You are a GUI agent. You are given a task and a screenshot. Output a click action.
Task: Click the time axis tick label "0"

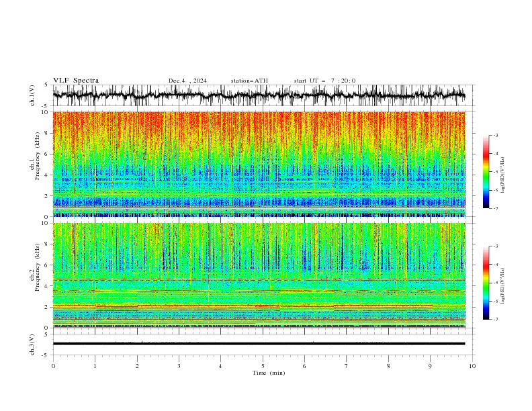tap(53, 366)
